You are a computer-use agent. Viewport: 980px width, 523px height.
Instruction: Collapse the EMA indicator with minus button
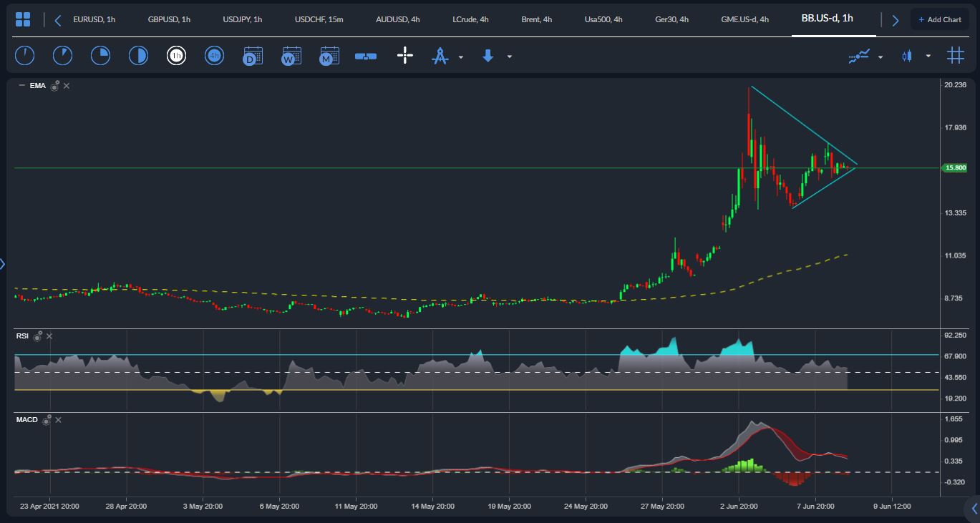[21, 86]
